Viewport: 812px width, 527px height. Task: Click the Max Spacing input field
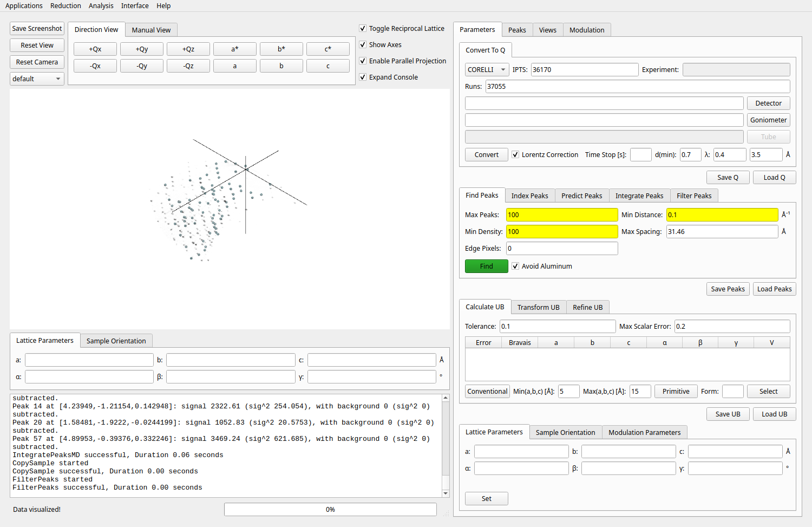(722, 231)
